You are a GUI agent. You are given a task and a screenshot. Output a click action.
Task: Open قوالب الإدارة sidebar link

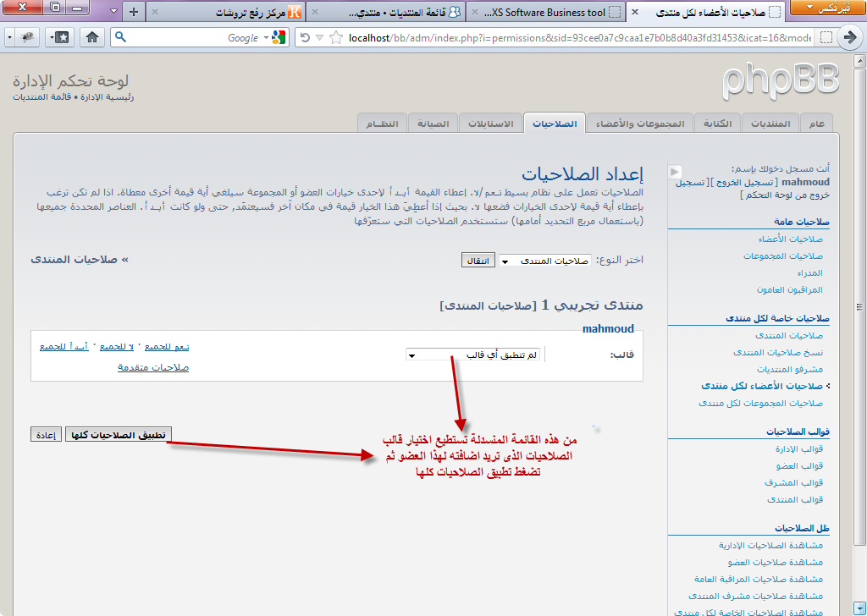click(799, 449)
